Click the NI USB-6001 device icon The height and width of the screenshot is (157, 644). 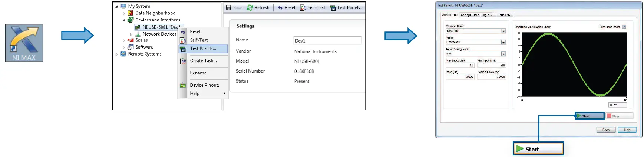pos(138,27)
